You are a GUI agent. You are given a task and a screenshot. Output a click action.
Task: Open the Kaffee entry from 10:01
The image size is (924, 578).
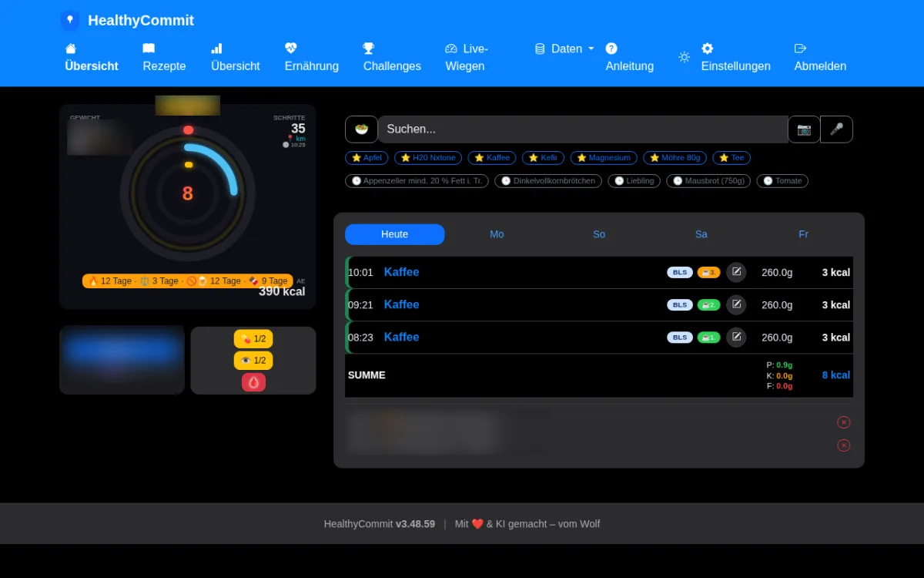[401, 272]
